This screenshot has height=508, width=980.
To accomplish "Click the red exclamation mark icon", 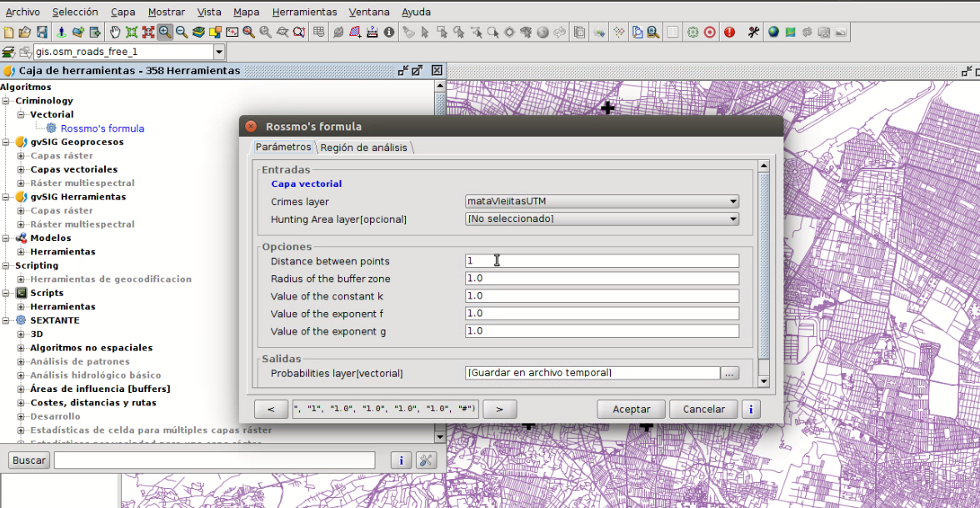I will [x=729, y=33].
